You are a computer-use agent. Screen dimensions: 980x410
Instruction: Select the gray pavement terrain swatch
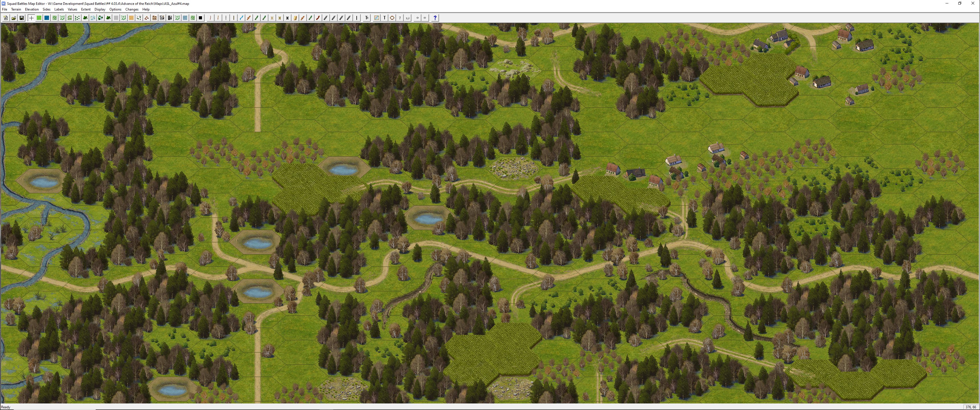(x=116, y=18)
